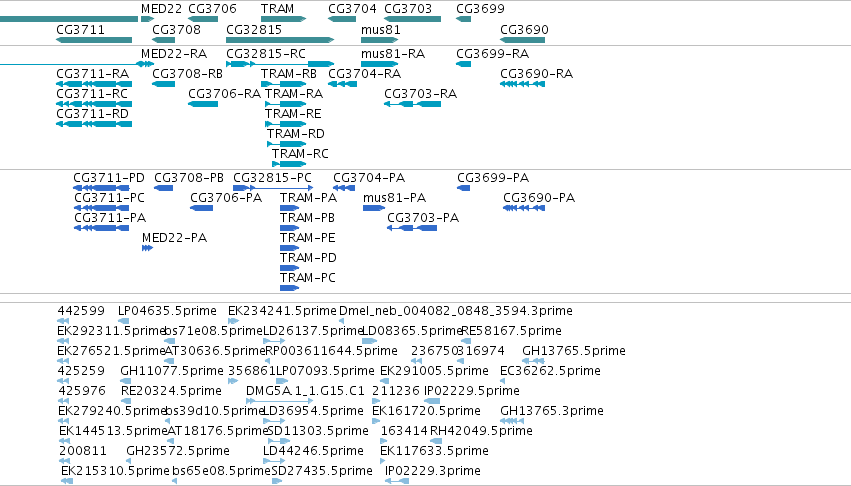This screenshot has width=851, height=486.
Task: Click transcript CG3708-RB
Action: (188, 74)
